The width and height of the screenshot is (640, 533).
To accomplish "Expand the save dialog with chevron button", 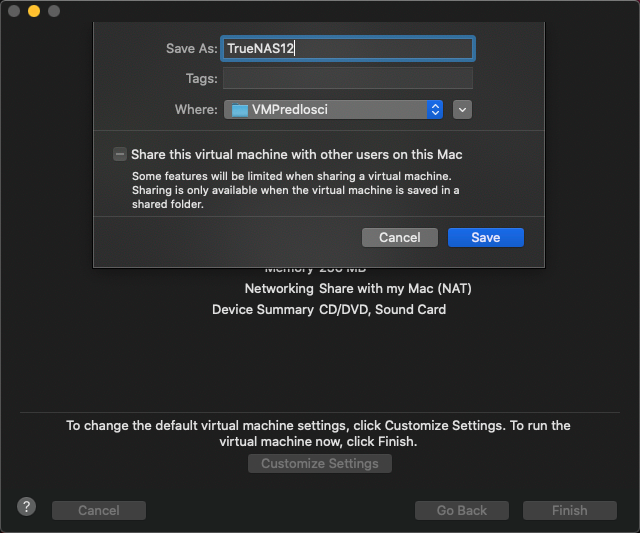I will click(462, 109).
